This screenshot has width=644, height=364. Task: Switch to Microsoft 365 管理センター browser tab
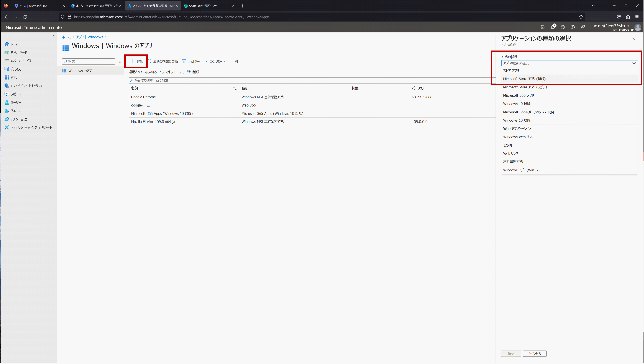[x=96, y=6]
